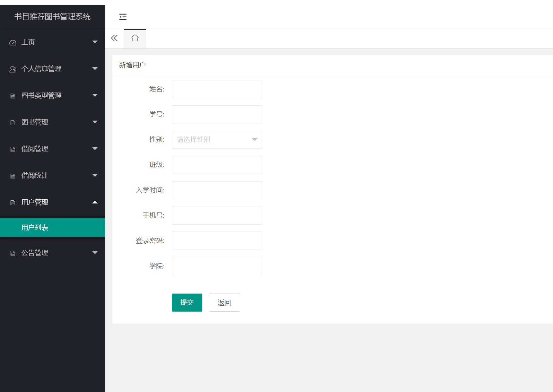Image resolution: width=553 pixels, height=392 pixels.
Task: Open 借阅管理 menu item
Action: pos(52,149)
